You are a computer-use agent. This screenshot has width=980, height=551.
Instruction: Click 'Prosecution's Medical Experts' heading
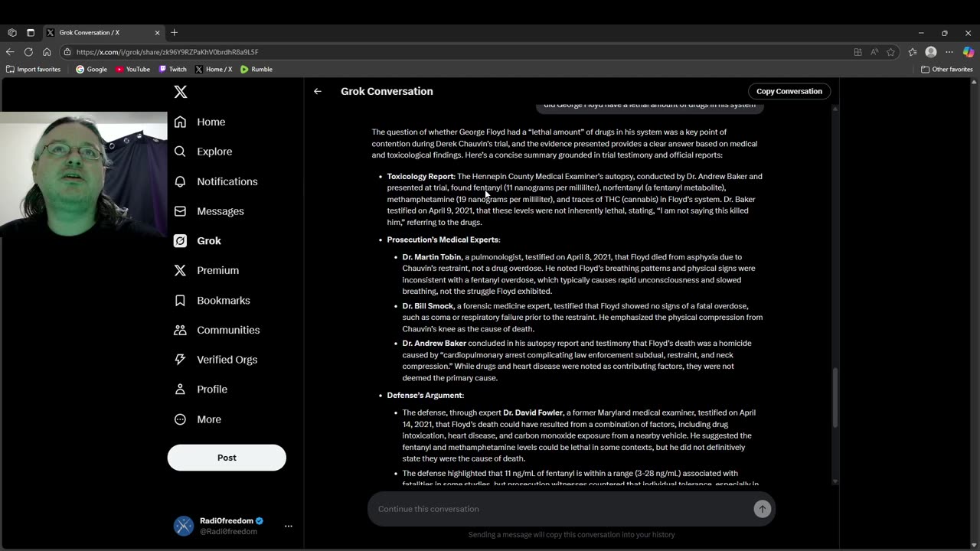[x=443, y=240]
